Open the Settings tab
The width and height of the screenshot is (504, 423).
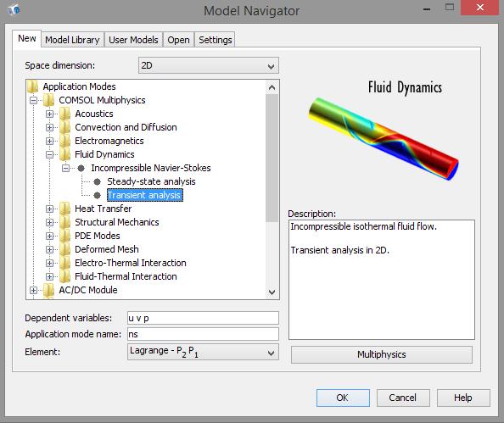[x=215, y=40]
